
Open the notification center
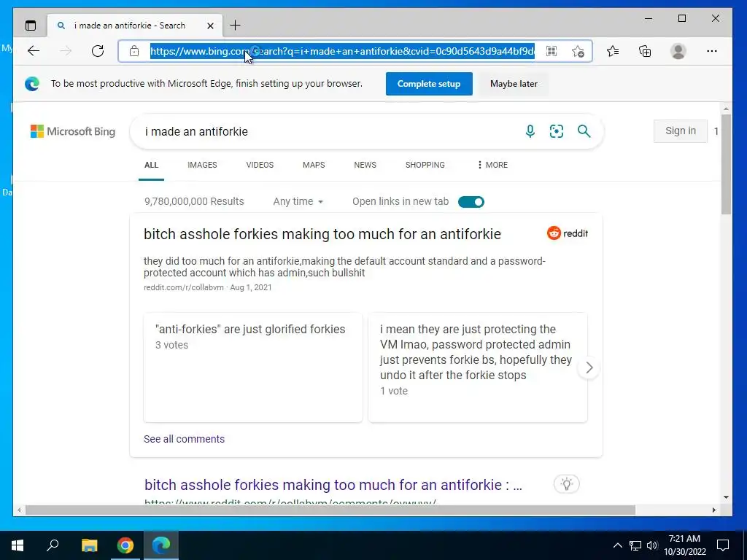click(x=723, y=545)
